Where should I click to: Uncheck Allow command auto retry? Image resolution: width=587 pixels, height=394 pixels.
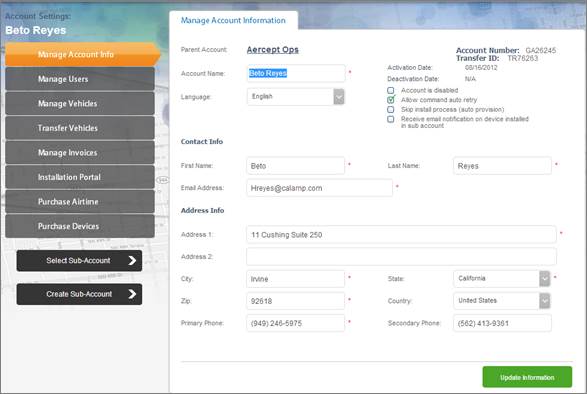(390, 100)
